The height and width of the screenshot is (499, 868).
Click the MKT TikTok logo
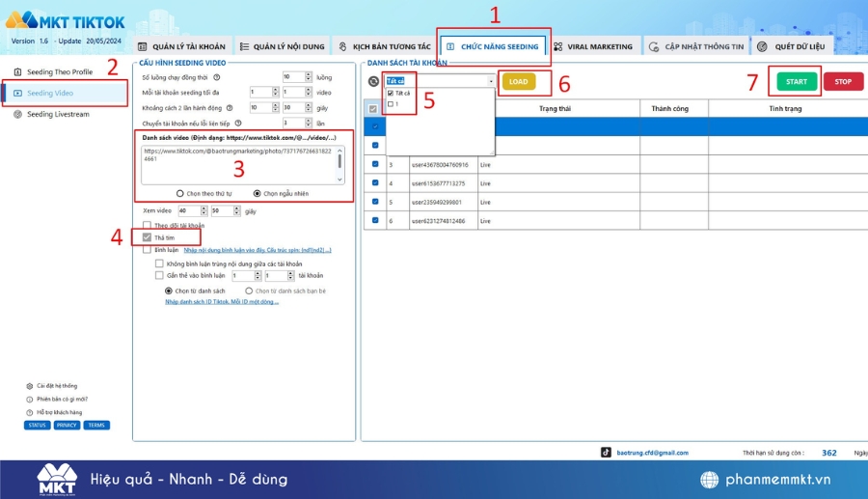coord(66,21)
